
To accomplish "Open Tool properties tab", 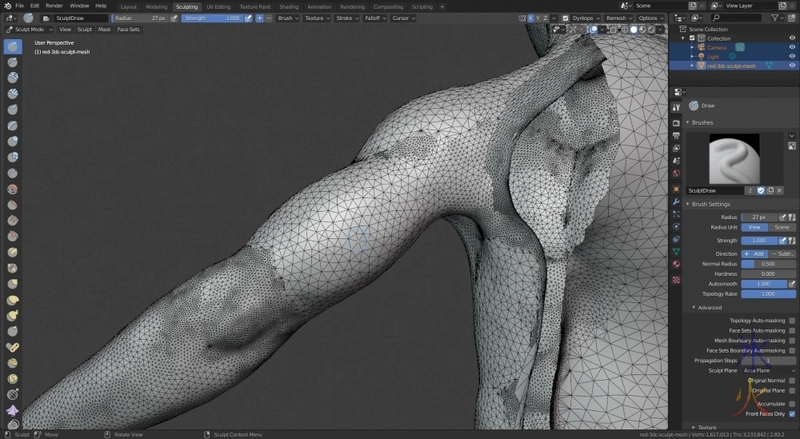I will point(676,107).
